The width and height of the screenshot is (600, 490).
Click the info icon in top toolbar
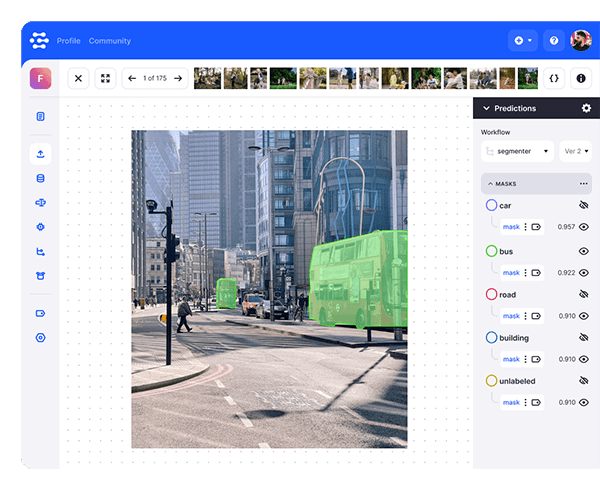[581, 78]
